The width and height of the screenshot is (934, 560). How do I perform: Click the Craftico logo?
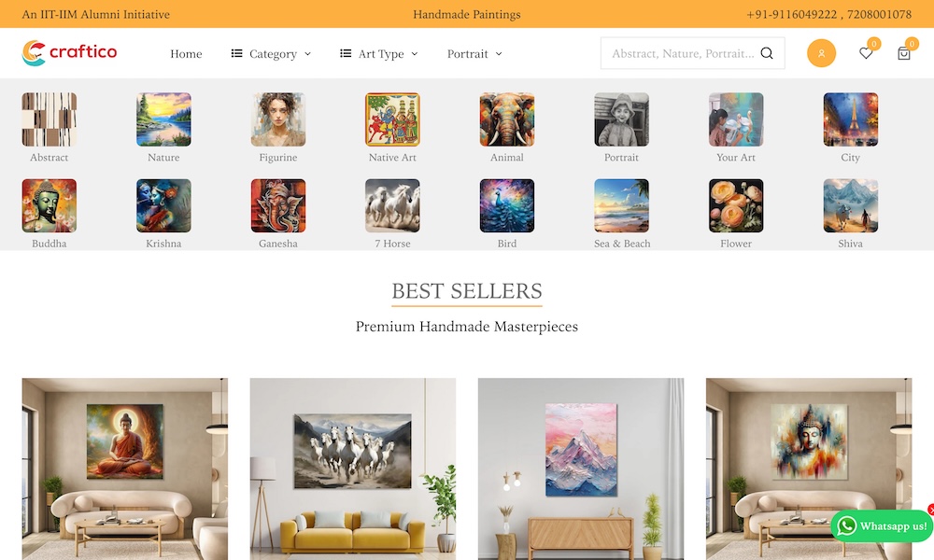(70, 53)
